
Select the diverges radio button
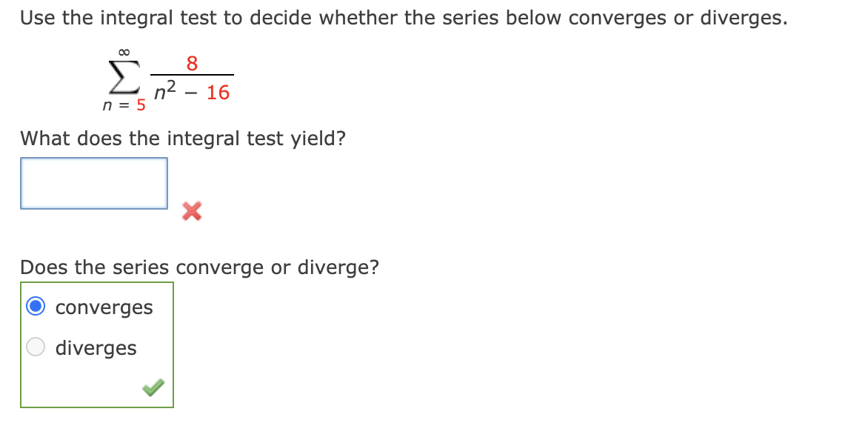[x=35, y=346]
